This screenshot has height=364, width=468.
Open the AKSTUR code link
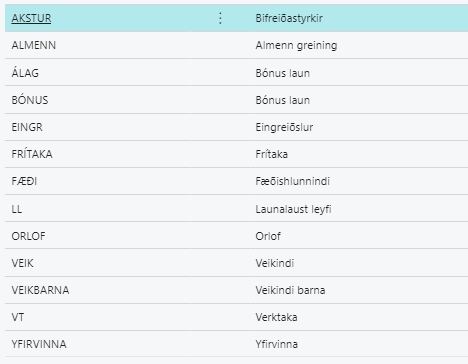[x=31, y=18]
